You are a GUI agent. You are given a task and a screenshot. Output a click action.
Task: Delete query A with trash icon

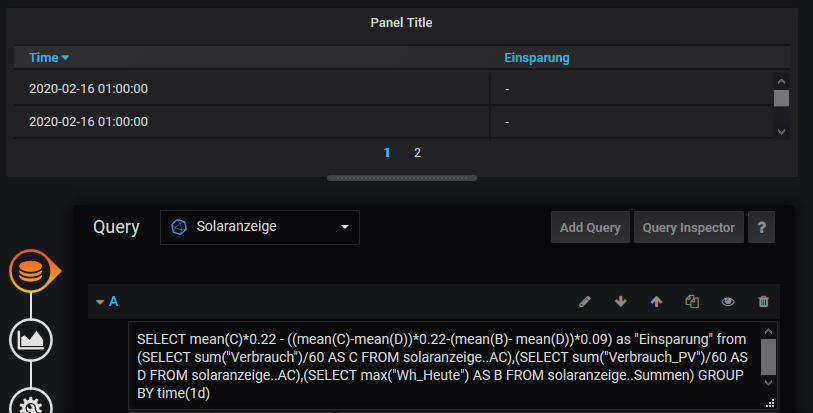pos(764,301)
